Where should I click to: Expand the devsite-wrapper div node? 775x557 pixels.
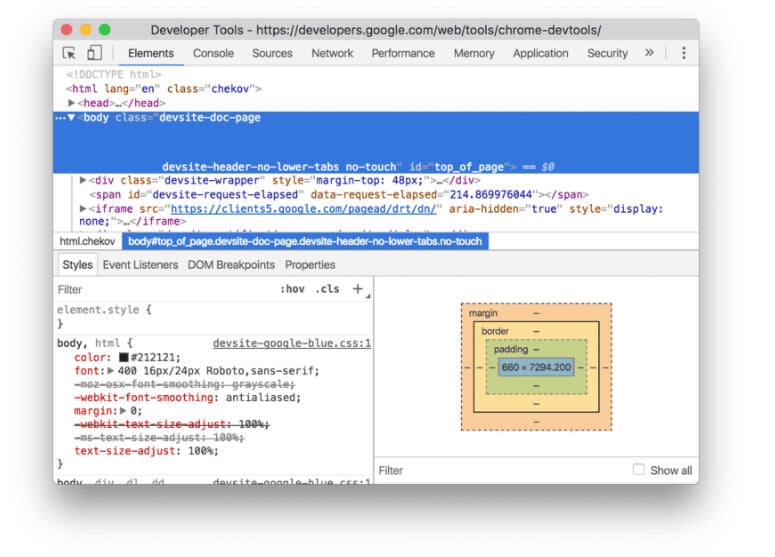pyautogui.click(x=83, y=180)
